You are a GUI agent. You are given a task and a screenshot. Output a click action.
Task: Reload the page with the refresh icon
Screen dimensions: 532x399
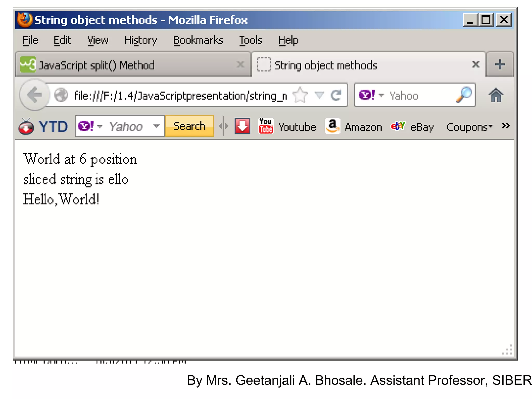336,95
